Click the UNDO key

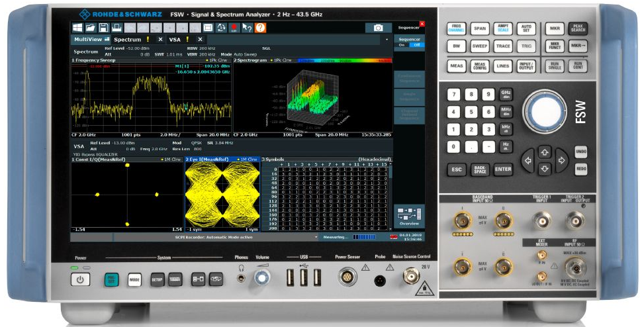click(x=580, y=152)
